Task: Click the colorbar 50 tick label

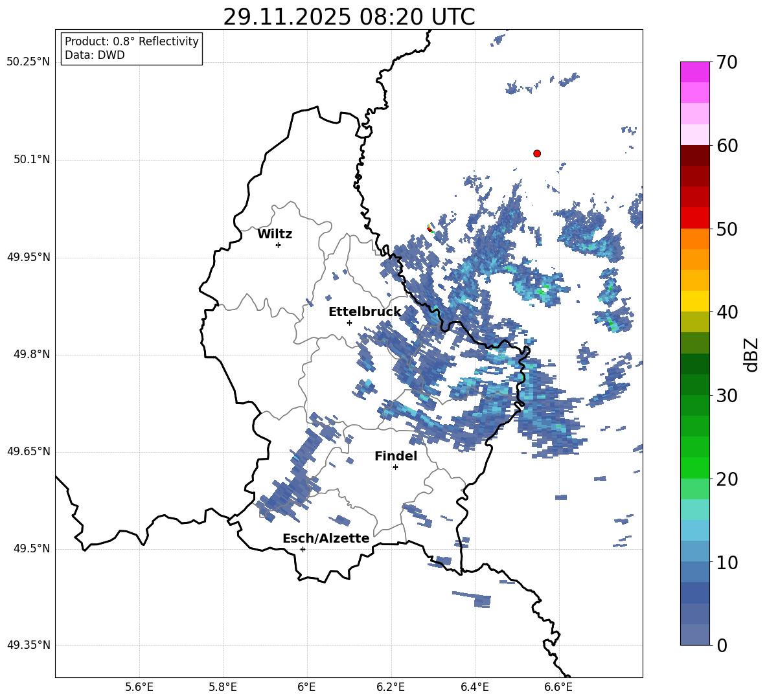Action: tap(727, 229)
